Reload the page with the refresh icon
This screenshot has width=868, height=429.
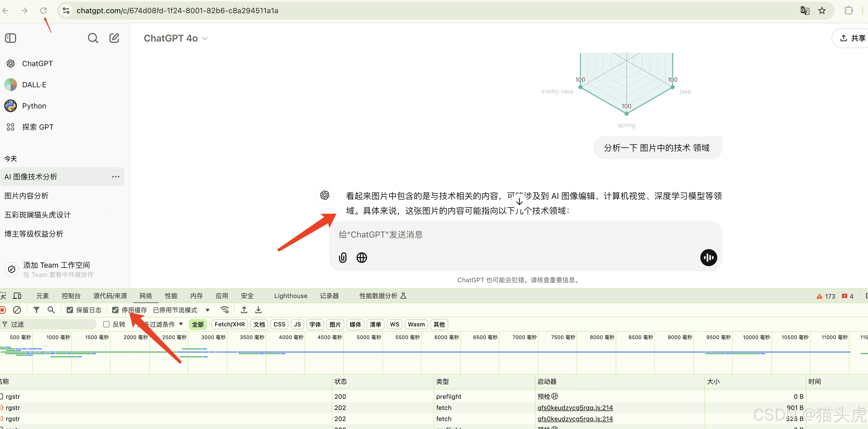coord(43,10)
